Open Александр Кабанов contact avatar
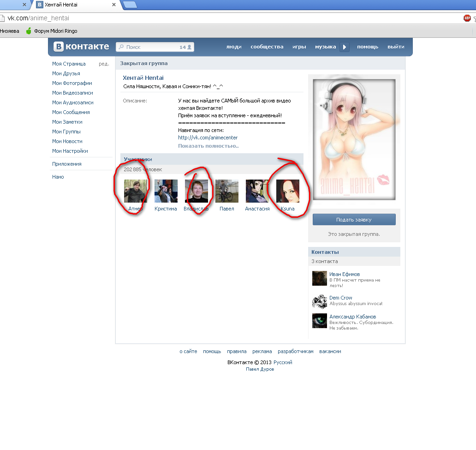The image size is (476, 450). (x=319, y=321)
